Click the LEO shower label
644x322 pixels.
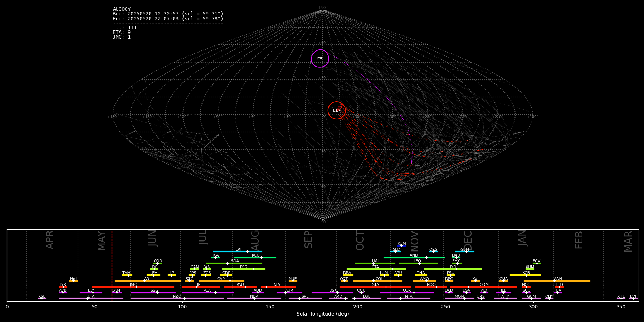click(418, 261)
